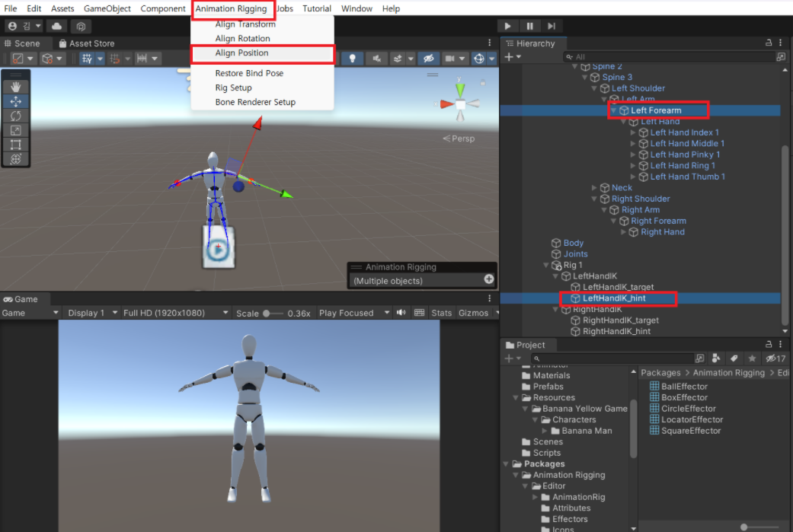Adjust the Game view Scale slider
This screenshot has width=793, height=532.
(273, 314)
